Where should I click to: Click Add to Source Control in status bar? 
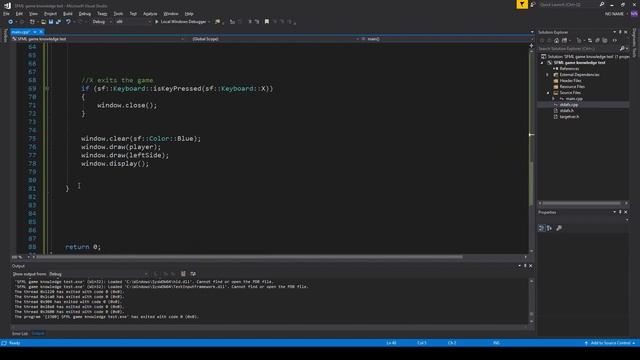[x=610, y=343]
